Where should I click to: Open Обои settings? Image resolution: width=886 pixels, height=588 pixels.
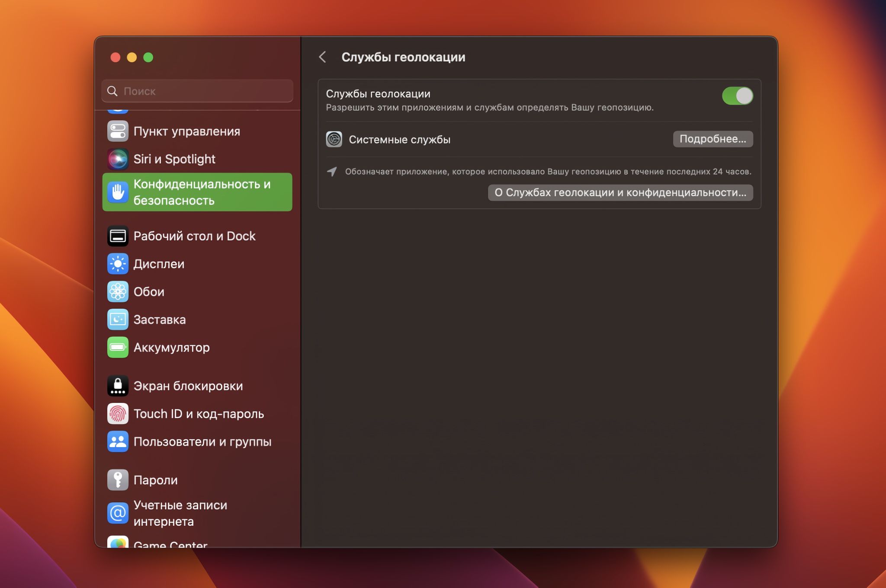pos(197,292)
